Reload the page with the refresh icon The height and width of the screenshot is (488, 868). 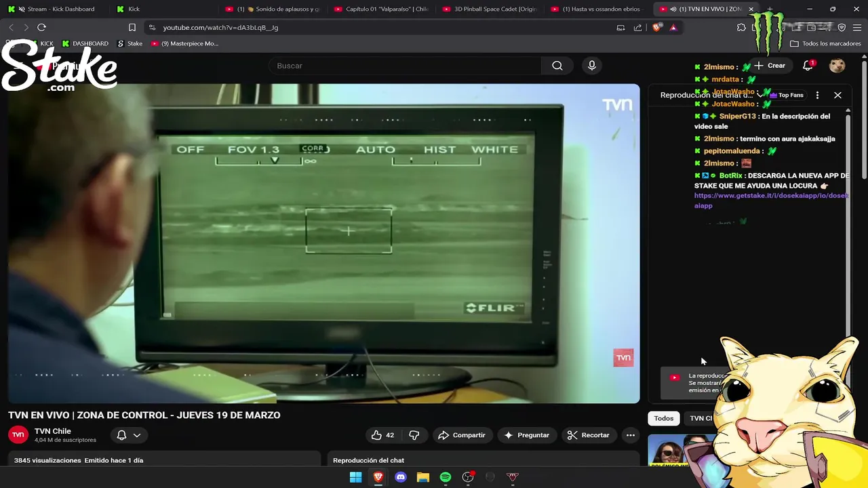tap(41, 27)
